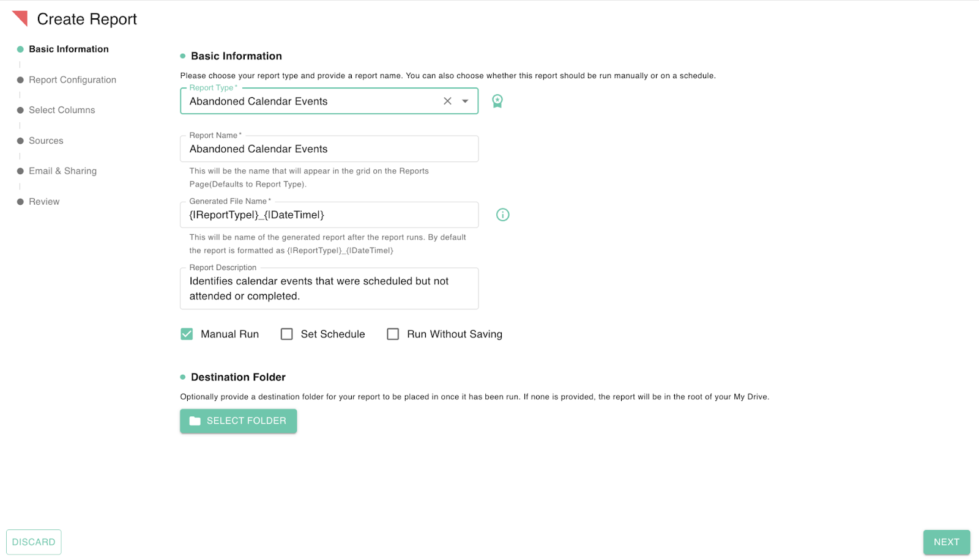Click the award ribbon icon beside Report Type
Screen dimensions: 979x560
497,101
